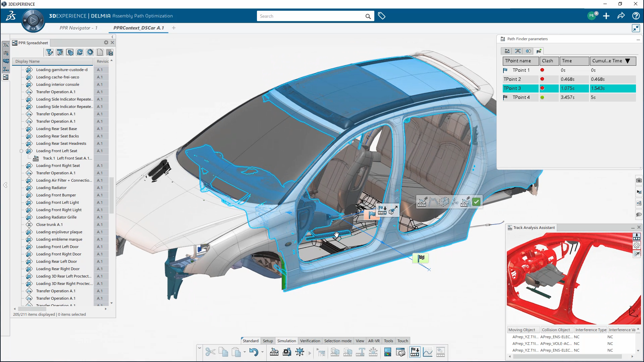
Task: Switch to the PPR Navigator - 1 tab
Action: pos(78,28)
